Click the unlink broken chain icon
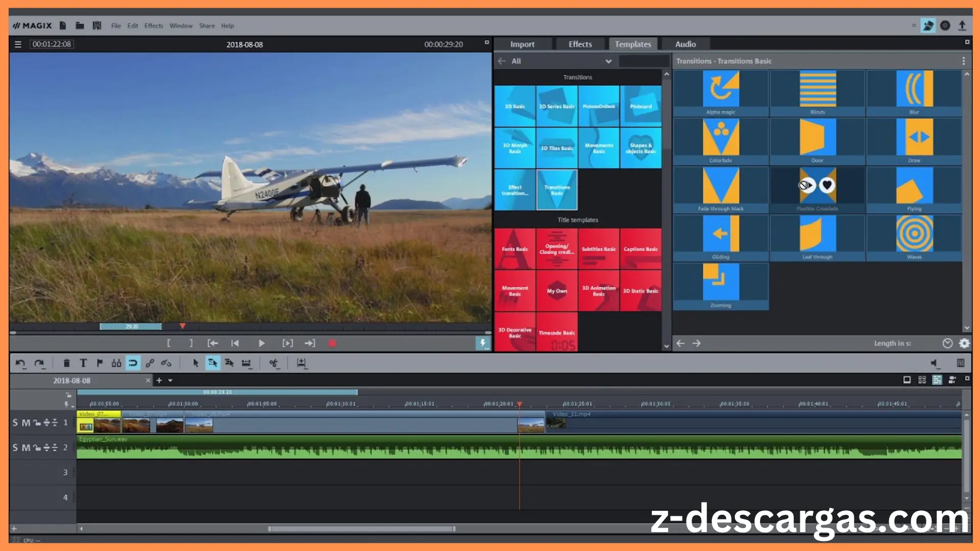 pyautogui.click(x=166, y=363)
